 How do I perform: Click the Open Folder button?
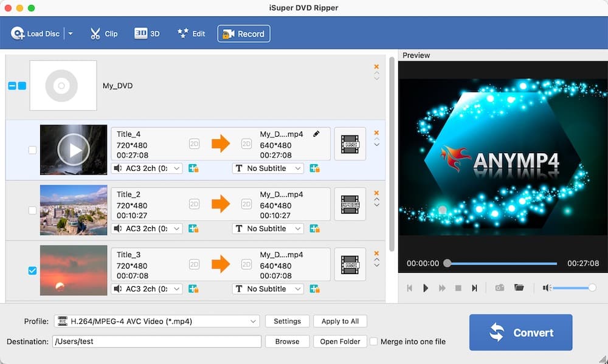click(340, 342)
